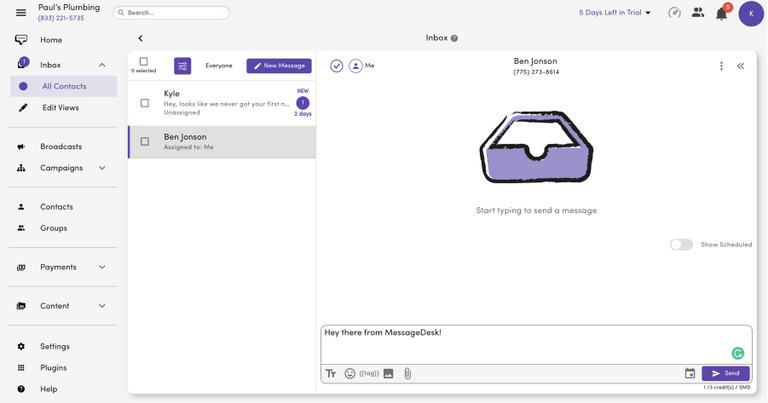Screen dimensions: 768x403
Task: Click the (833) 221-5735 phone number link
Action: click(61, 18)
